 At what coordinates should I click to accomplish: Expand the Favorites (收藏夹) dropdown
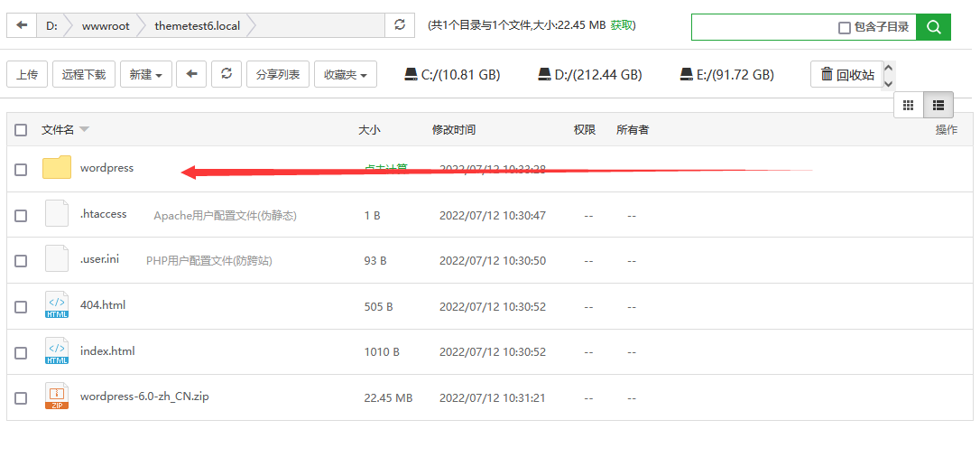pyautogui.click(x=345, y=75)
